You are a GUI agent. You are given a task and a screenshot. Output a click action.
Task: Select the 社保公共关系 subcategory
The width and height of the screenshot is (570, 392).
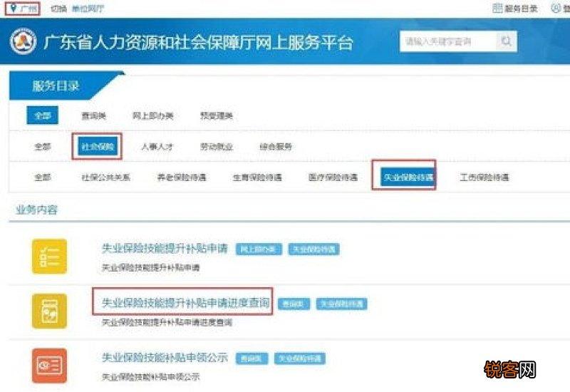105,177
